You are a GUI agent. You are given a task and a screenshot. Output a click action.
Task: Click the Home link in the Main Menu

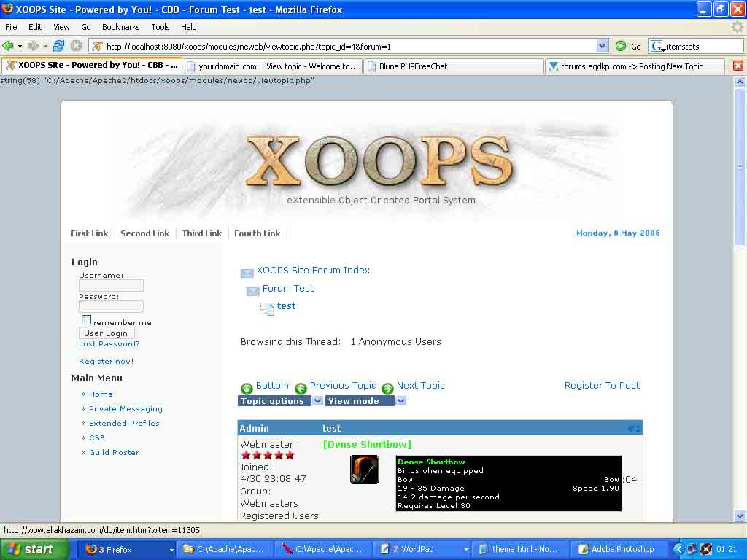tap(101, 394)
